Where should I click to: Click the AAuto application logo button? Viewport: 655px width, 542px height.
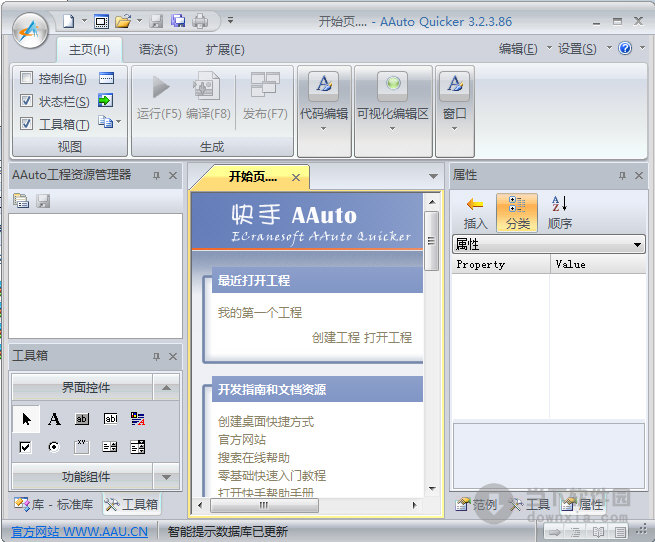tap(30, 31)
